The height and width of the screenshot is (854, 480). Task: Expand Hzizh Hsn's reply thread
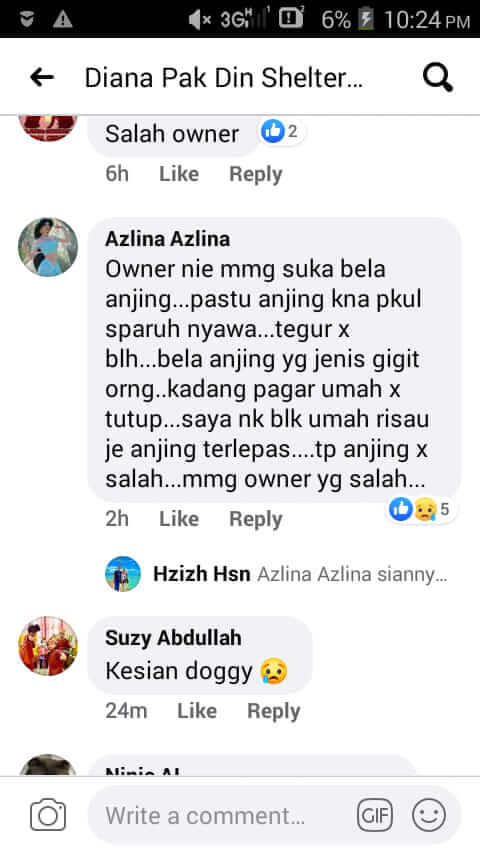tap(300, 574)
